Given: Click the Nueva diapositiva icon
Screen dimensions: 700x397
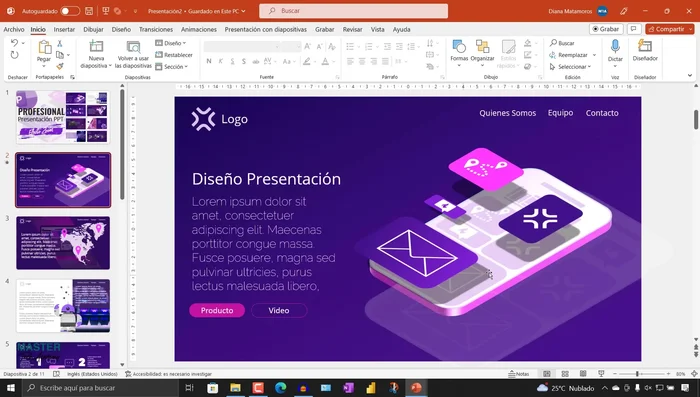Looking at the screenshot, I should (x=96, y=46).
